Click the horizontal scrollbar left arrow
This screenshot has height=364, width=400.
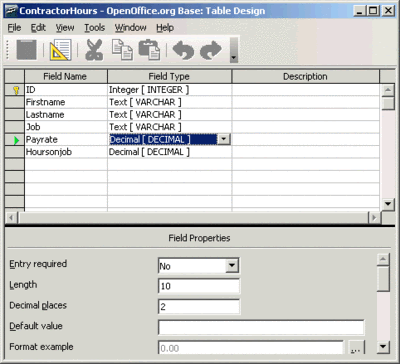point(11,218)
